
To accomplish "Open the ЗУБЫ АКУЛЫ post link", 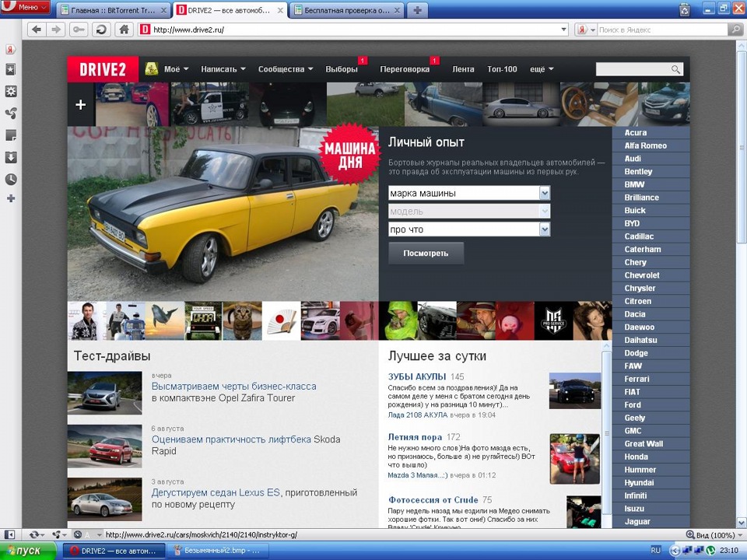I will pyautogui.click(x=417, y=376).
